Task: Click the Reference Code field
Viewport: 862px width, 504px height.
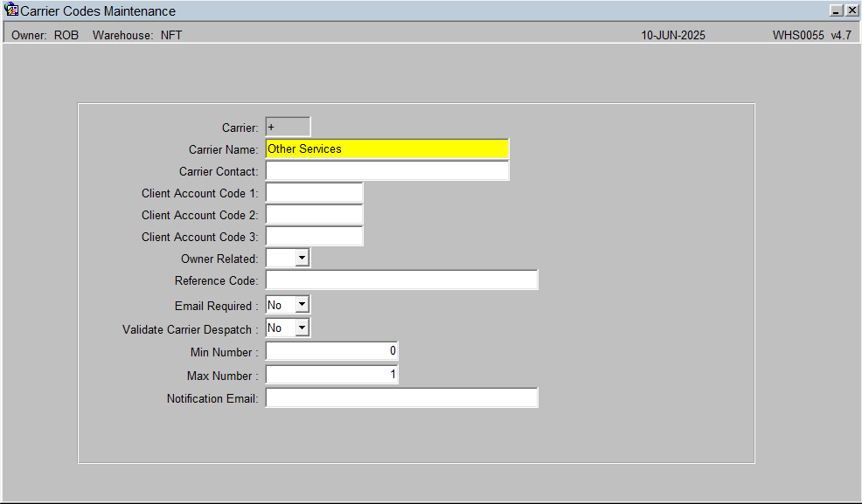Action: click(401, 280)
